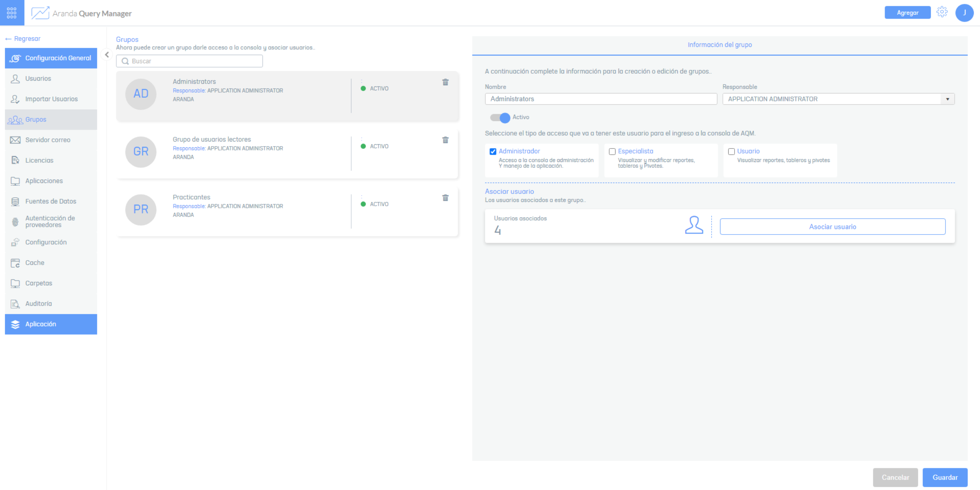980x490 pixels.
Task: Open the settings gear icon
Action: coord(942,12)
